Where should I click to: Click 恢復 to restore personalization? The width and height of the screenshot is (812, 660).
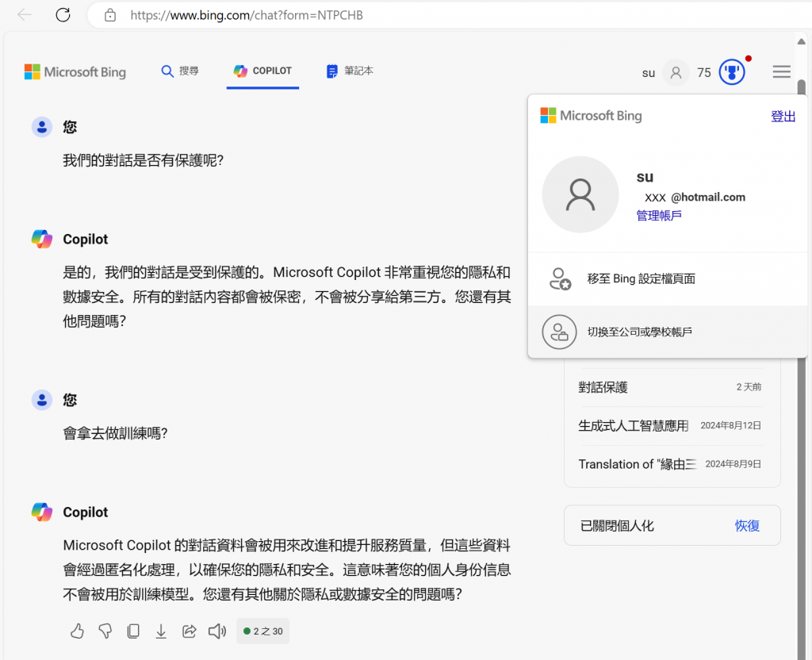747,526
